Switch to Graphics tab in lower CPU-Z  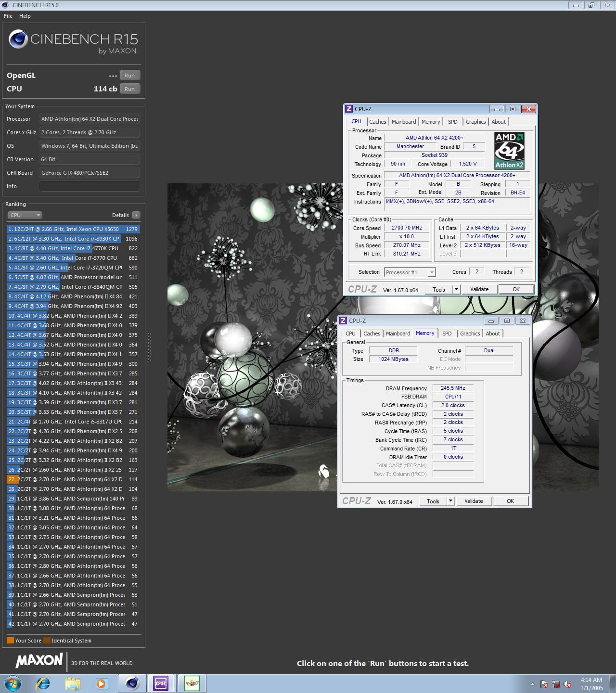click(x=470, y=334)
